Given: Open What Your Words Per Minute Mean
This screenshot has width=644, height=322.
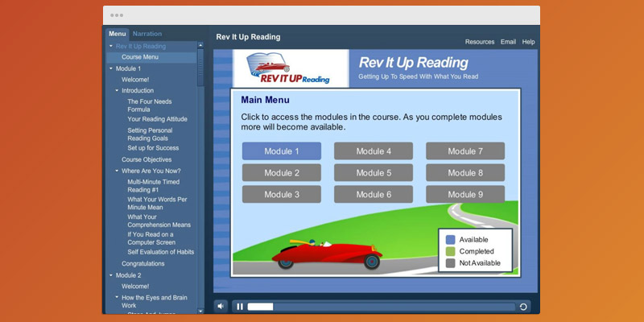Looking at the screenshot, I should click(x=157, y=204).
